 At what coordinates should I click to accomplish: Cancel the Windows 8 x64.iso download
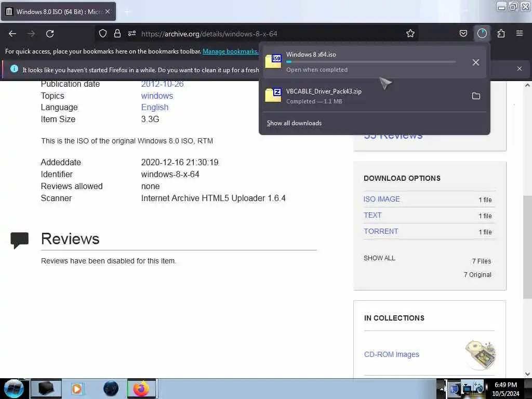(476, 62)
